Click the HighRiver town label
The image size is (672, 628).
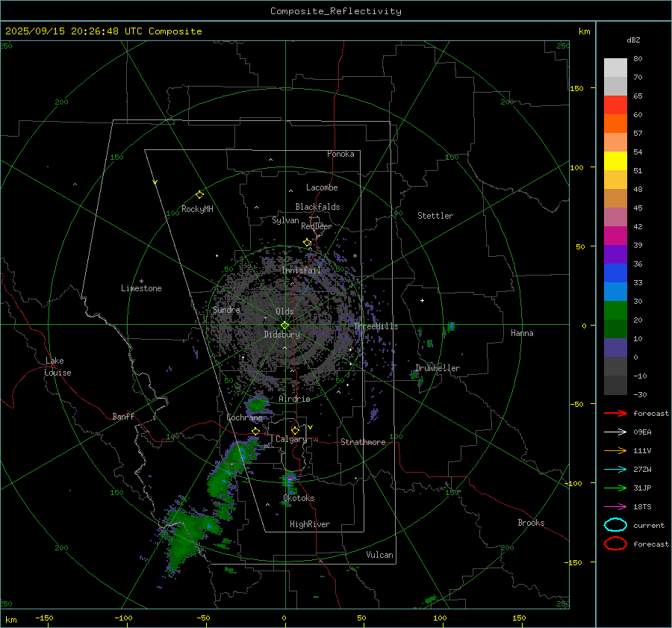[x=310, y=524]
